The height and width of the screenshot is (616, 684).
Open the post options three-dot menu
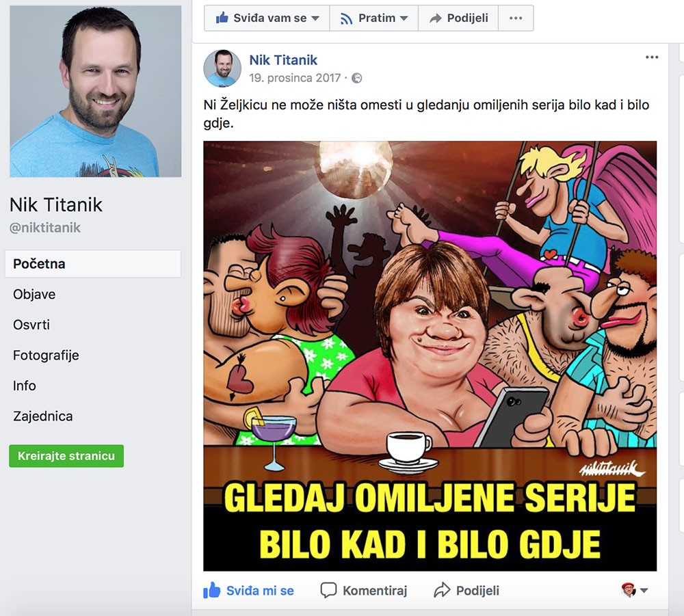[652, 57]
